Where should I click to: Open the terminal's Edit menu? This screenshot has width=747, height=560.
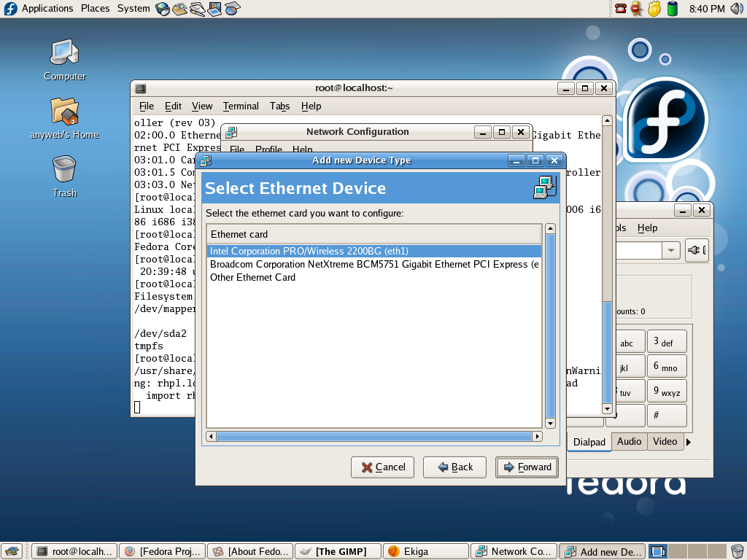click(x=173, y=106)
